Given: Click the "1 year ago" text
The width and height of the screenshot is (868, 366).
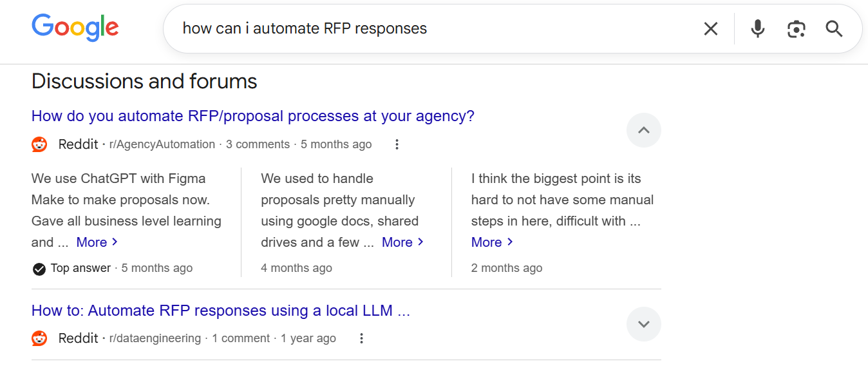Looking at the screenshot, I should coord(308,338).
